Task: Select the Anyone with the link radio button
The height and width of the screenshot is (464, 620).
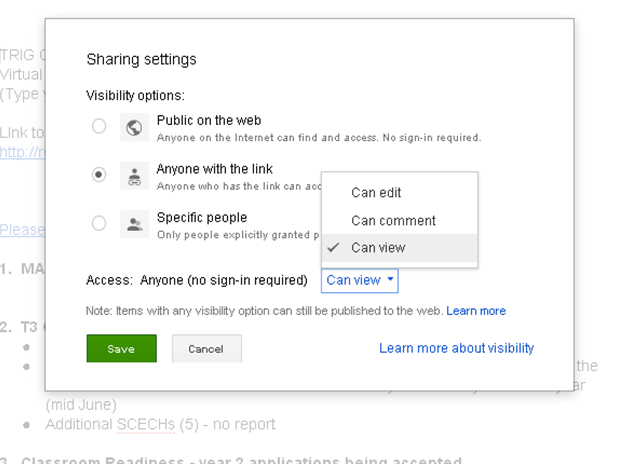Action: 98,175
